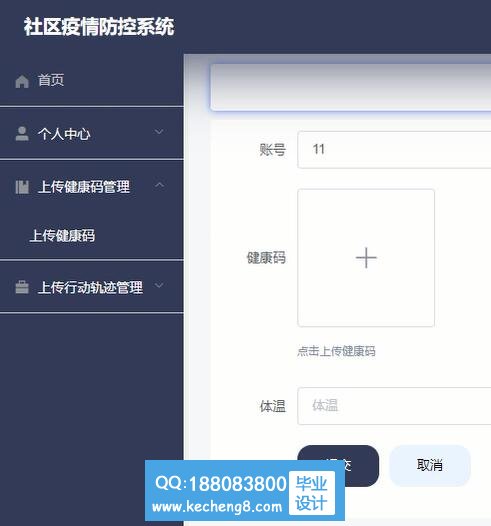The image size is (491, 526).
Task: Click the 体温 field label
Action: 273,406
